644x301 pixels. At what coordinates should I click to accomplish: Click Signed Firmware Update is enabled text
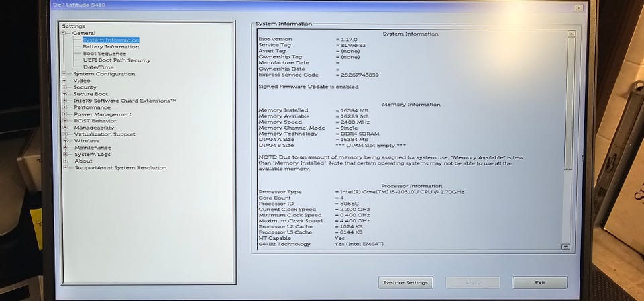coord(309,87)
